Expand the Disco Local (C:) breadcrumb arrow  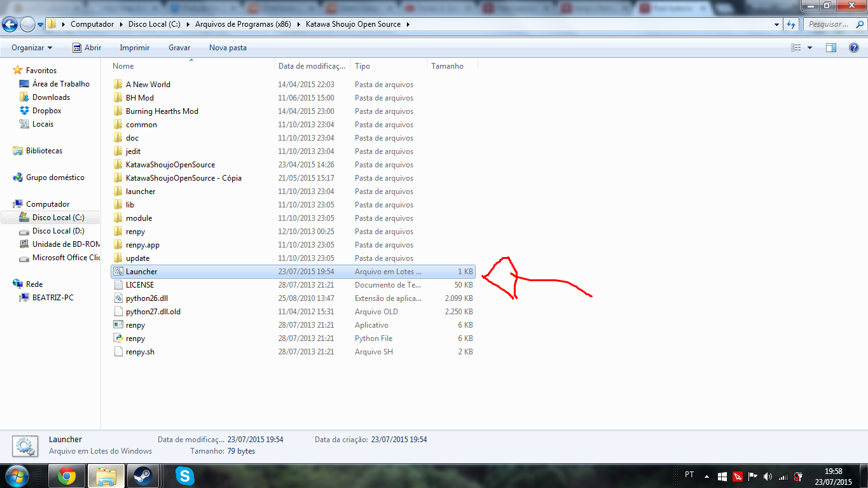click(x=189, y=24)
